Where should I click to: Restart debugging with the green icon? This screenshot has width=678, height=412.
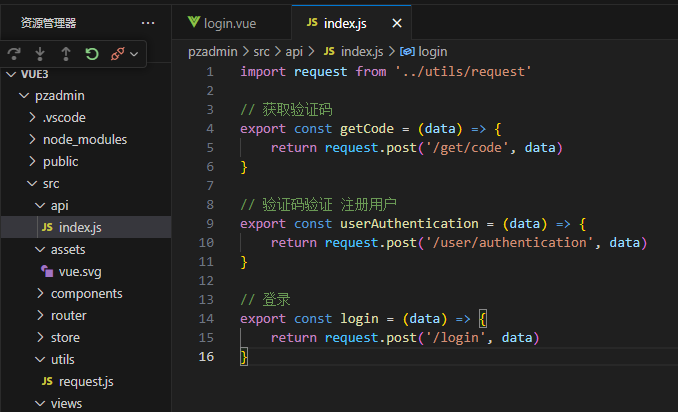click(x=92, y=54)
